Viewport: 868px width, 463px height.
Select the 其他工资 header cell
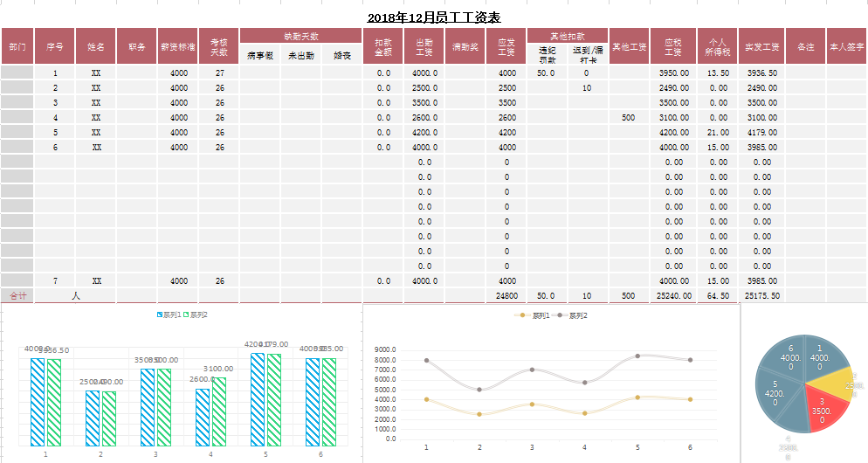coord(629,46)
